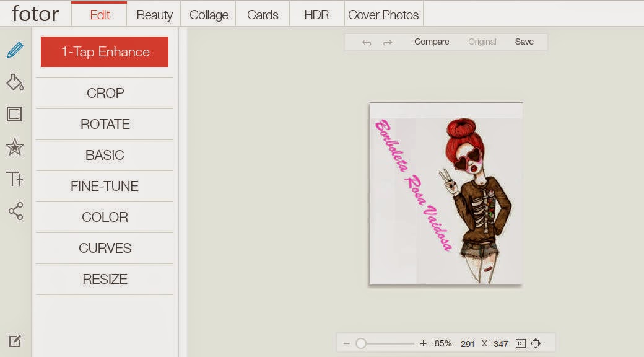Expand the ROTATE section
Viewport: 644px width, 357px height.
point(105,124)
